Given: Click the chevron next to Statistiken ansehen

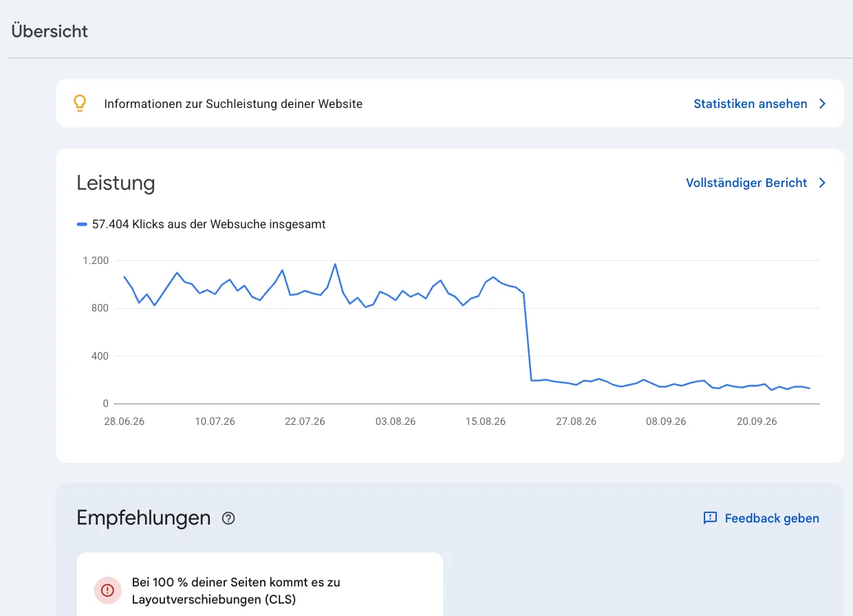Looking at the screenshot, I should [x=822, y=104].
